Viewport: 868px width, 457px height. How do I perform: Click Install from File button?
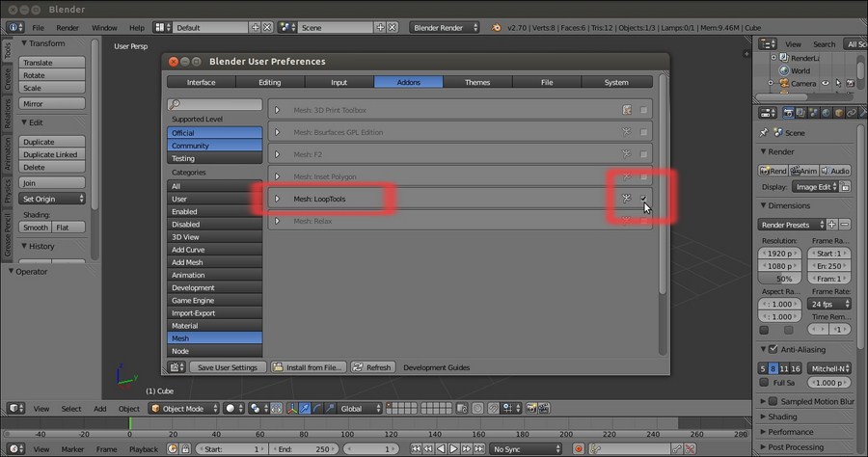coord(309,367)
